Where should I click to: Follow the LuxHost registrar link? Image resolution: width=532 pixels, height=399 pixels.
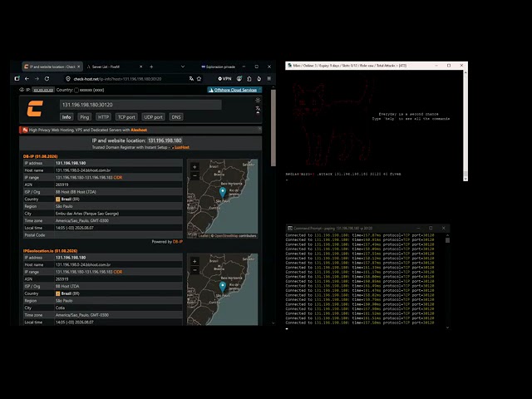182,147
